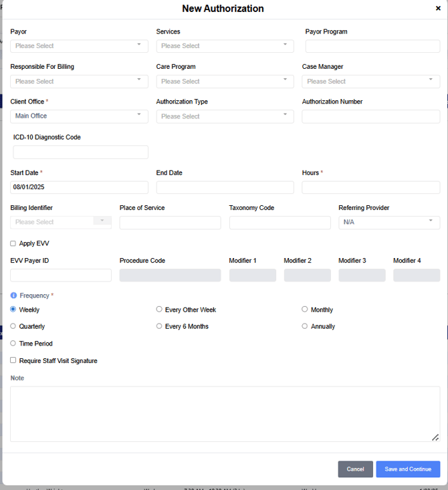Select the Monthly frequency option
This screenshot has width=448, height=490.
coord(305,310)
